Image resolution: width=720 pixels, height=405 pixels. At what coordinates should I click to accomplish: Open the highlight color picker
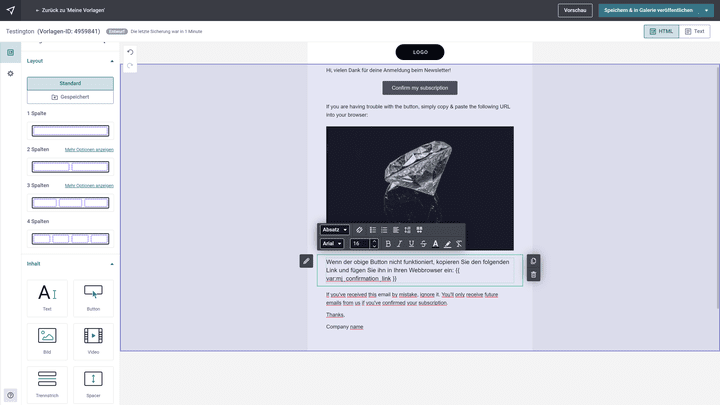447,244
